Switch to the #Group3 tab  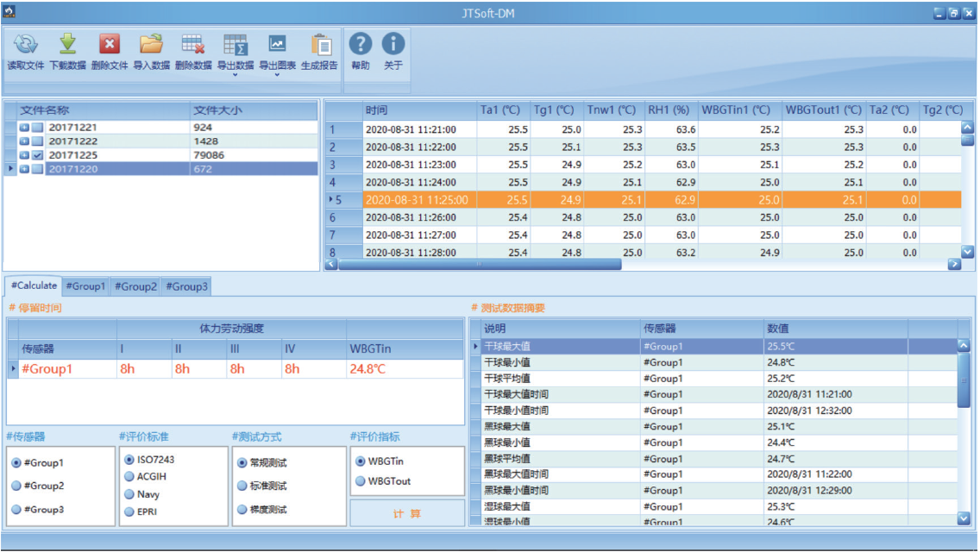click(x=186, y=286)
